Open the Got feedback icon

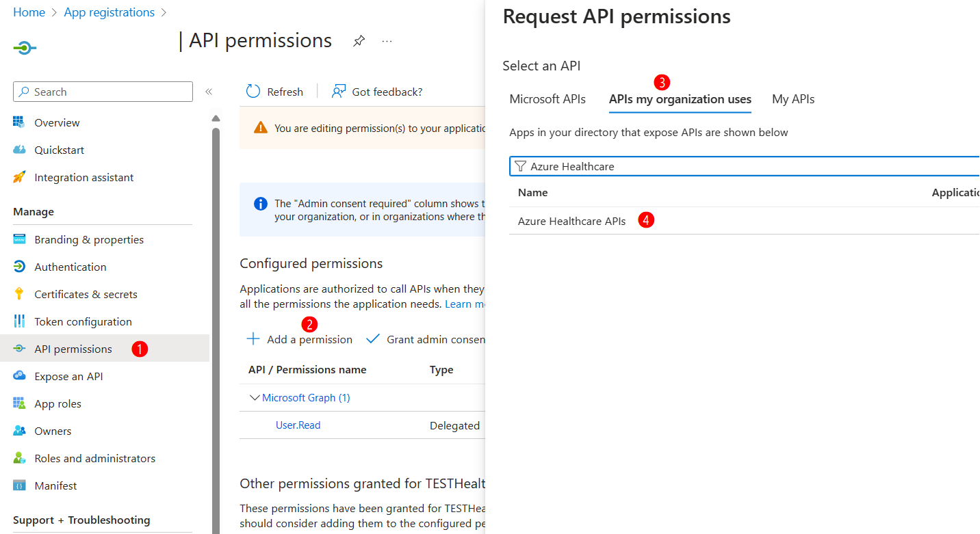[x=338, y=92]
